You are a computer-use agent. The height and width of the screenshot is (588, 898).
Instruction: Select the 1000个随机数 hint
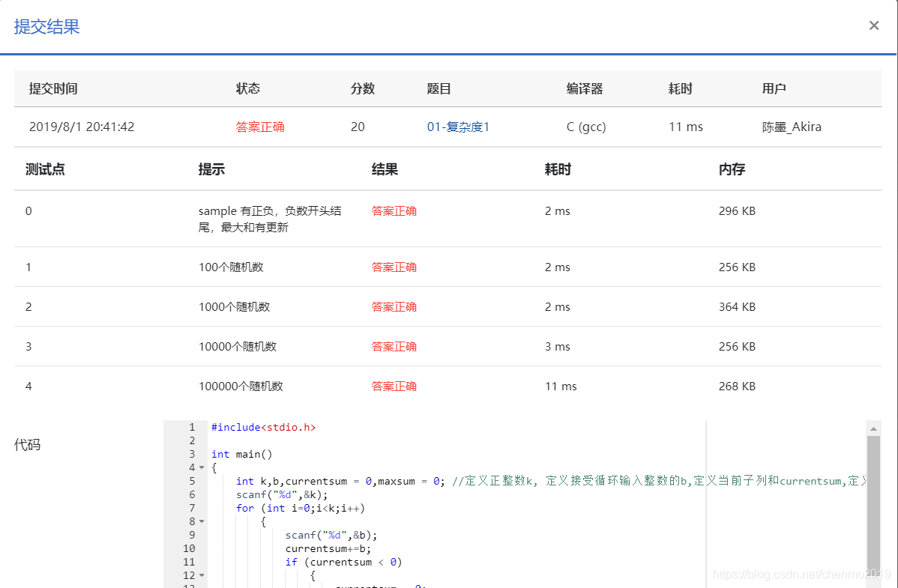point(234,307)
